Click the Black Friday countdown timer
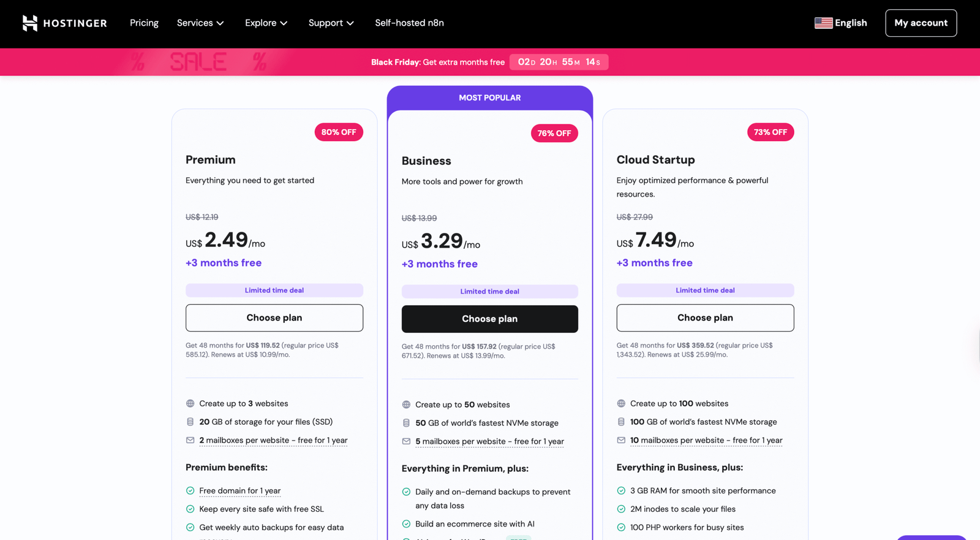The width and height of the screenshot is (980, 540). 559,62
